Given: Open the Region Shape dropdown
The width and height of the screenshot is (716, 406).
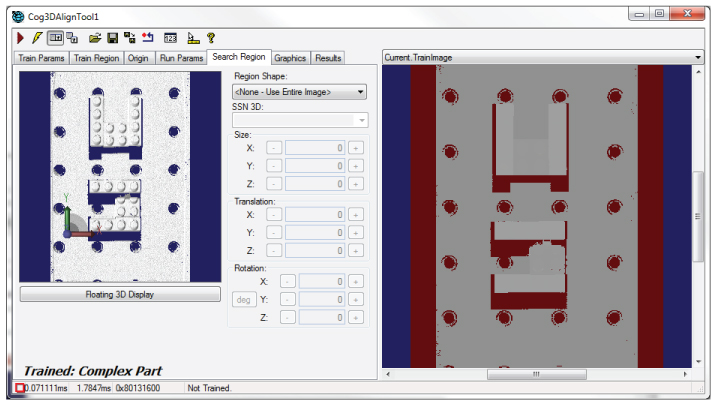Looking at the screenshot, I should point(299,92).
